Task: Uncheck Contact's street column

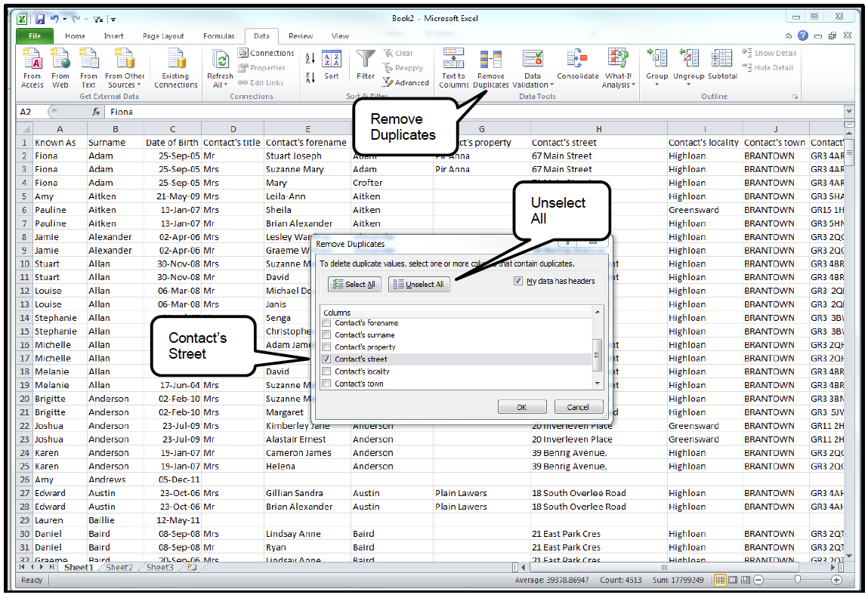Action: click(326, 359)
